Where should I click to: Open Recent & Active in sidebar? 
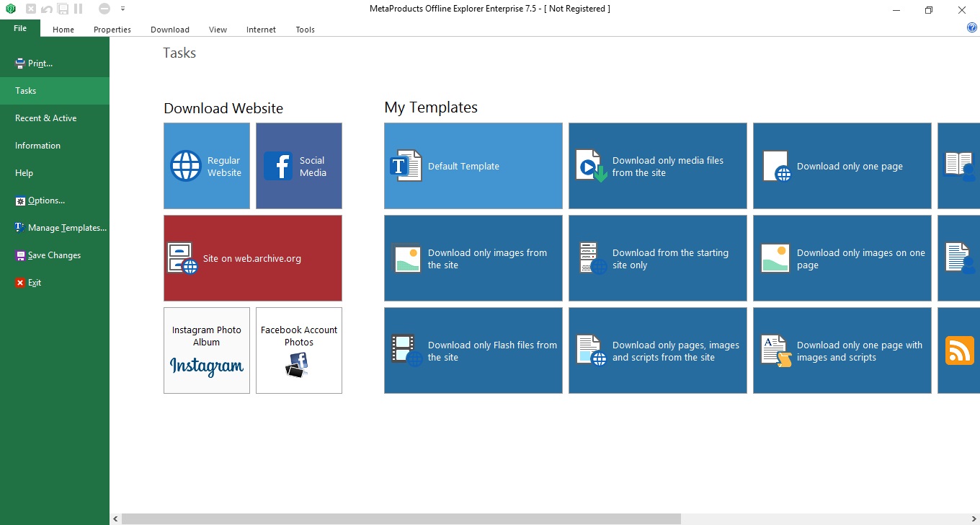[55, 118]
